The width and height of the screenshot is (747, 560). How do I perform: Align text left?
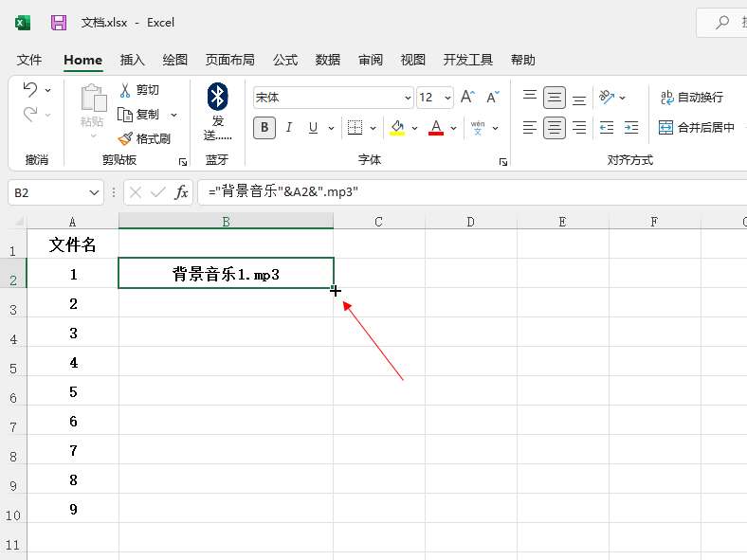530,128
